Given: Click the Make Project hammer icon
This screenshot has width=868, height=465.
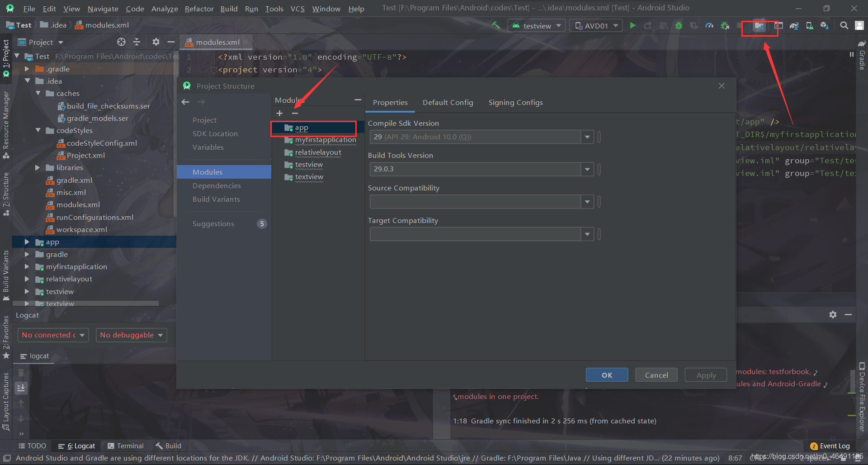Looking at the screenshot, I should point(496,26).
